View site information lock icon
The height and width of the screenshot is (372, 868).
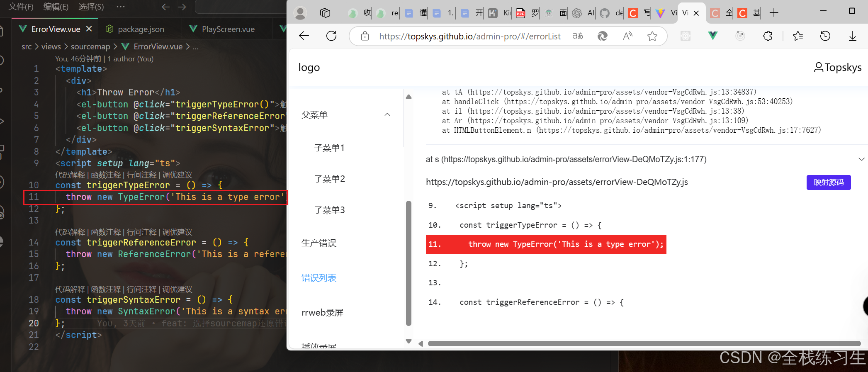click(365, 36)
